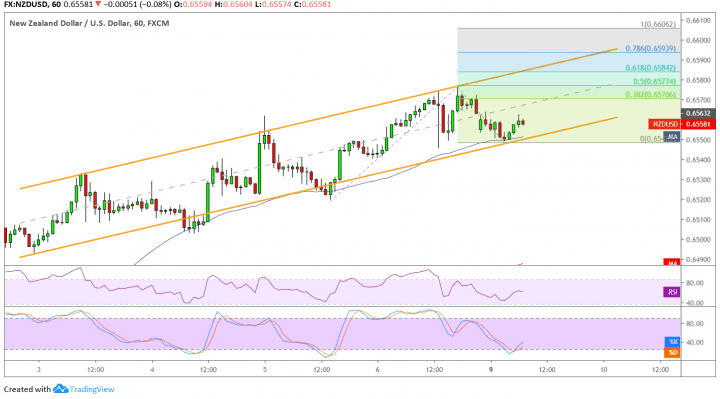The image size is (720, 399).
Task: Click date marker 5 on time axis
Action: click(265, 370)
